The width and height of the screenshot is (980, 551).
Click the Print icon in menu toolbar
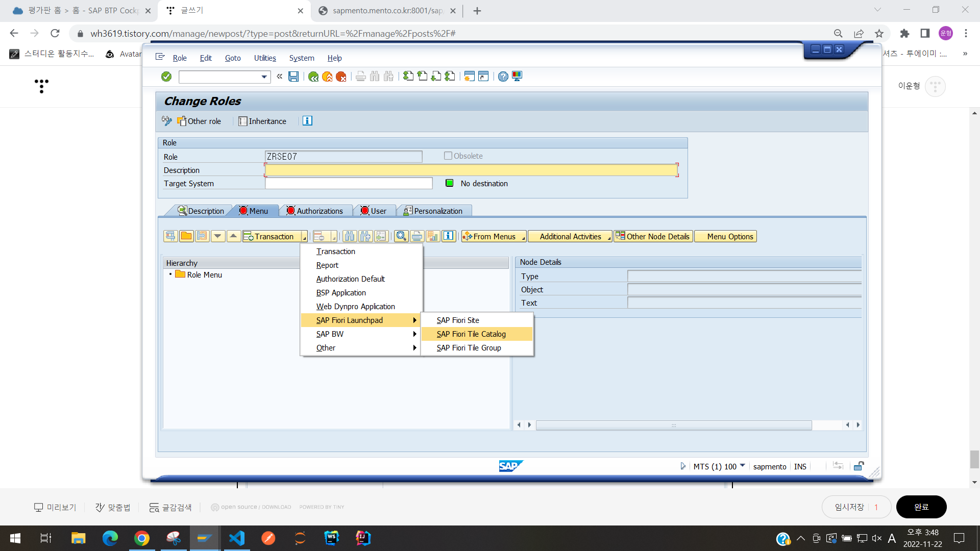pyautogui.click(x=417, y=236)
